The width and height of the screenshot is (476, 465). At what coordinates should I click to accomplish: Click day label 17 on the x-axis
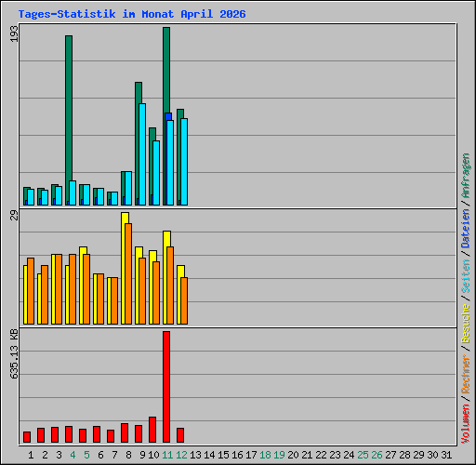coord(251,455)
